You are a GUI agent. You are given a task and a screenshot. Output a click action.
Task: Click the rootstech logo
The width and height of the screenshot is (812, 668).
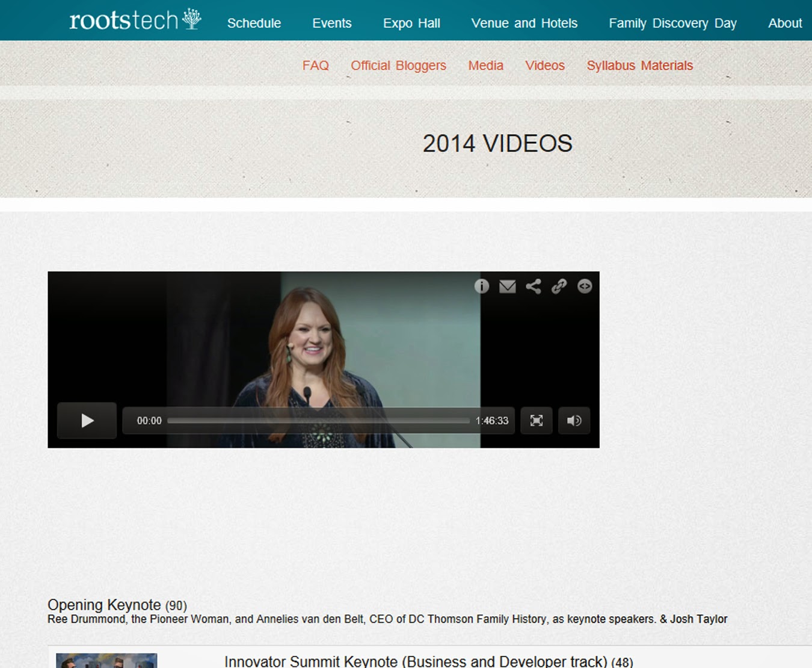135,20
